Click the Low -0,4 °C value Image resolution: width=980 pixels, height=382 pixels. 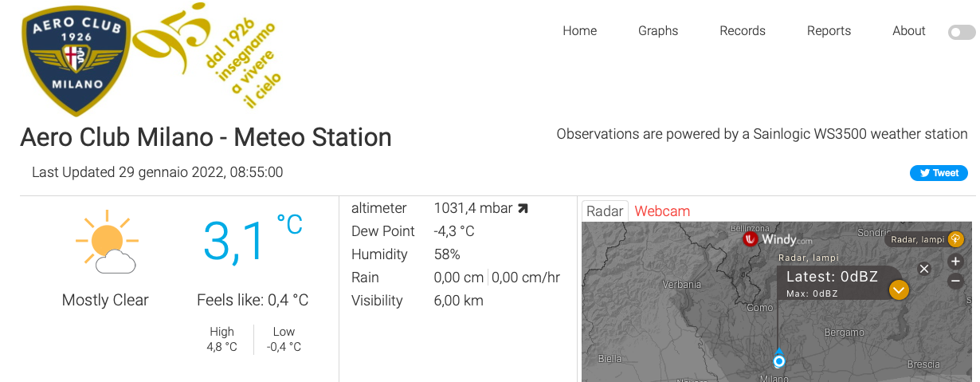[284, 347]
